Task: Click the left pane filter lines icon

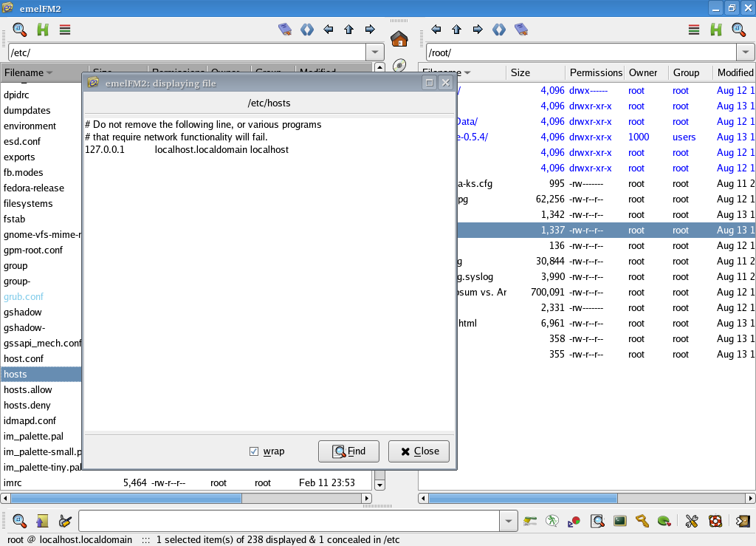Action: click(65, 30)
